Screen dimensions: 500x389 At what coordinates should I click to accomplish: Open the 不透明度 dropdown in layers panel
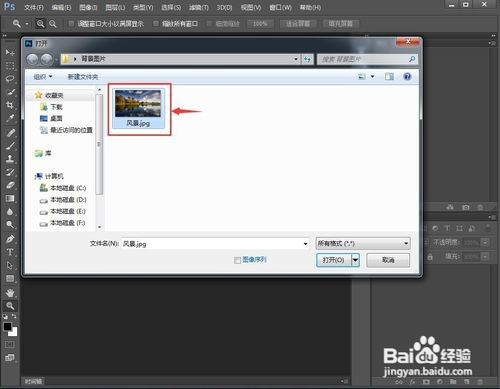pyautogui.click(x=485, y=242)
